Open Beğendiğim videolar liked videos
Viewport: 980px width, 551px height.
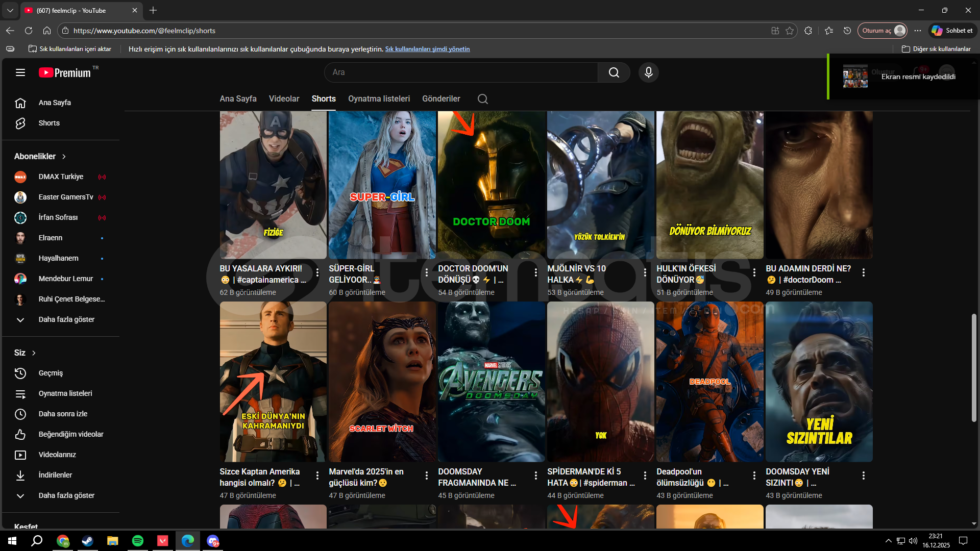pyautogui.click(x=70, y=434)
